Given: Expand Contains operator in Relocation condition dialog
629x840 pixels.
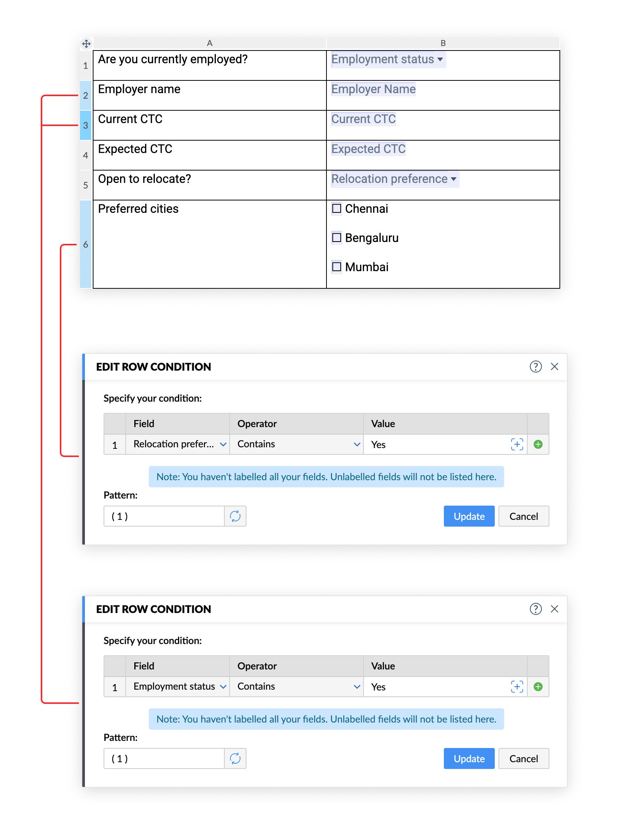Looking at the screenshot, I should [x=296, y=444].
